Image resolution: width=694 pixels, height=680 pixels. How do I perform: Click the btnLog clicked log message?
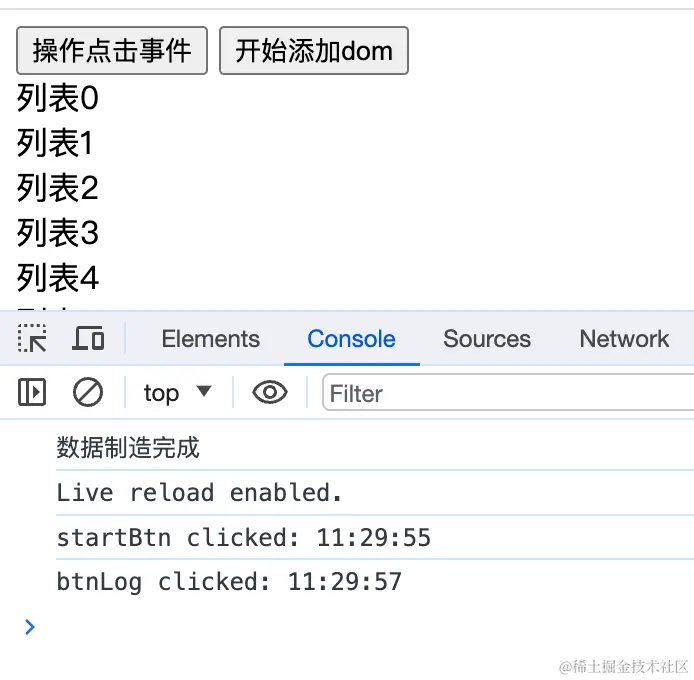pyautogui.click(x=229, y=581)
